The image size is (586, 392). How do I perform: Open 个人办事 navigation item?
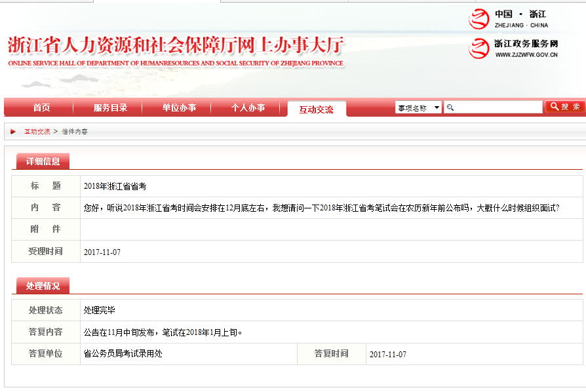(x=248, y=108)
